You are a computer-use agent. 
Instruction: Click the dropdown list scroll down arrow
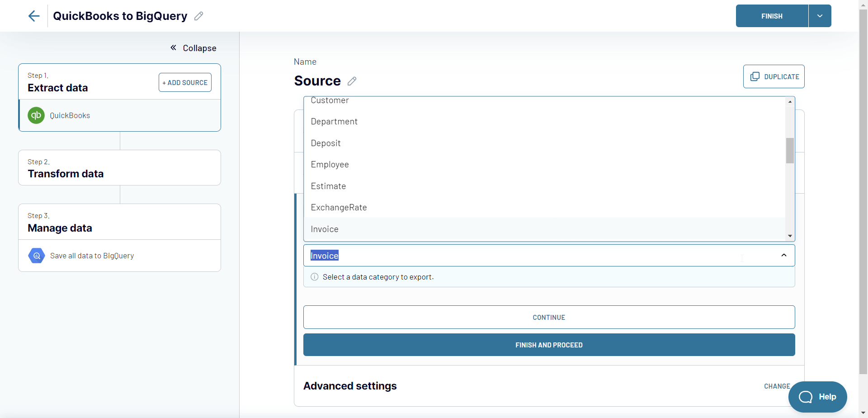(x=790, y=236)
